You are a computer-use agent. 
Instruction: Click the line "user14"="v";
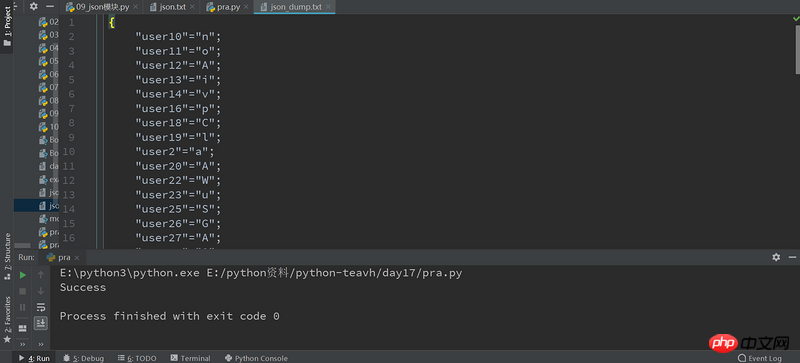pos(178,94)
